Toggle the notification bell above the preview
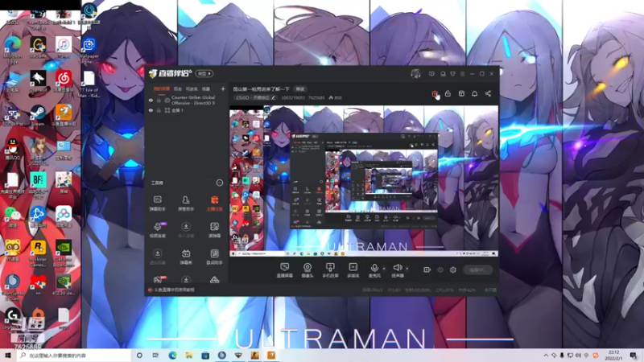The image size is (644, 362). coord(474,94)
